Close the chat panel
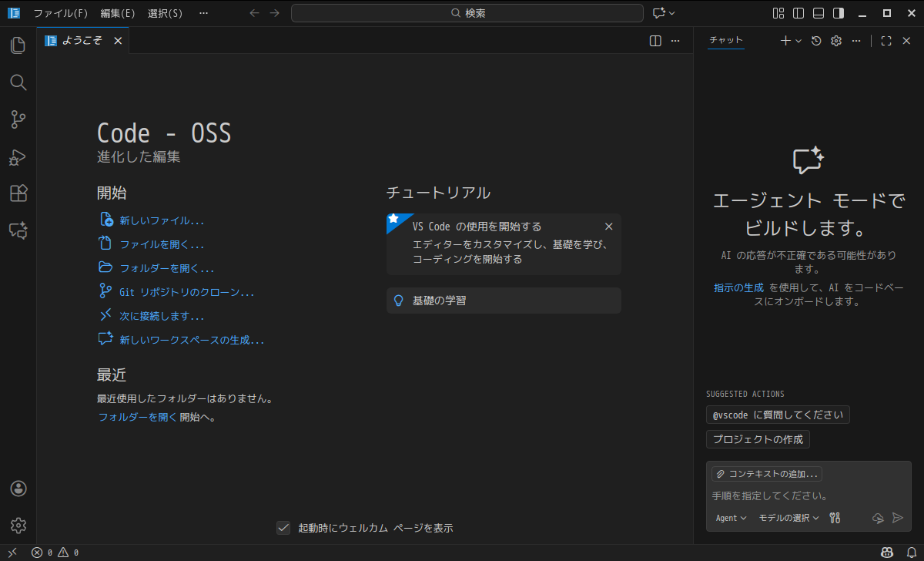924x561 pixels. (x=906, y=41)
